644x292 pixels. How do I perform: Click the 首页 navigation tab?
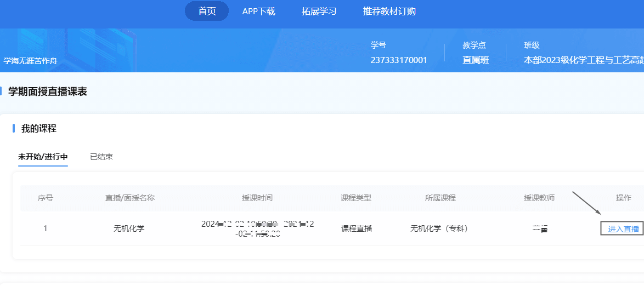[207, 11]
